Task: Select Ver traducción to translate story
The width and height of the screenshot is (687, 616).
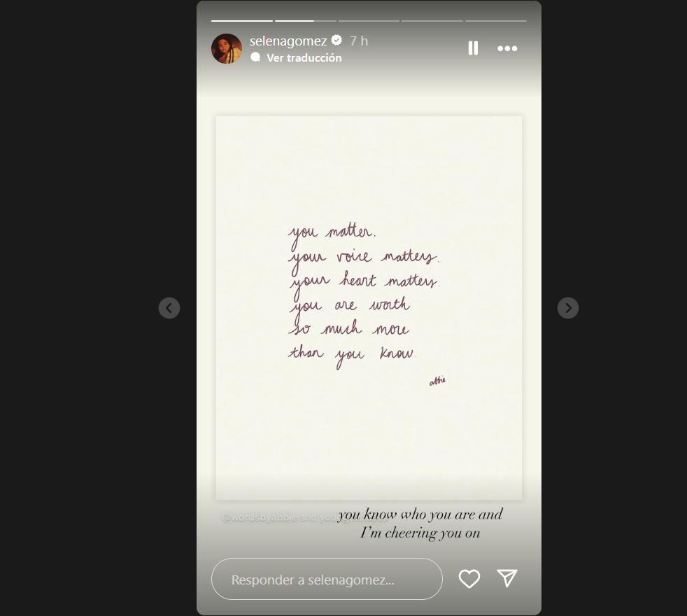Action: click(304, 58)
